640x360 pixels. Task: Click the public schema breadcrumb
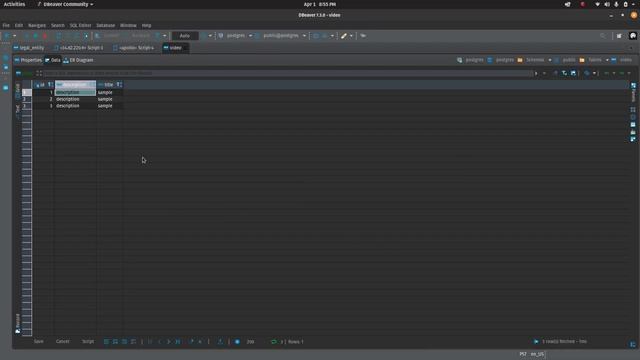(x=565, y=60)
